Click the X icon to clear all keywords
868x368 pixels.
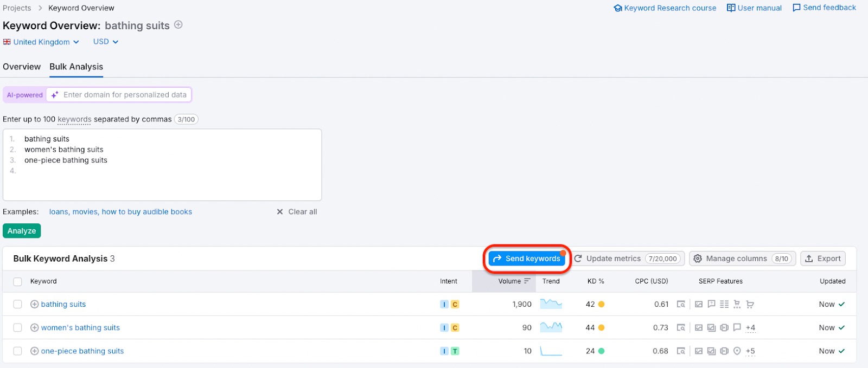(x=280, y=212)
